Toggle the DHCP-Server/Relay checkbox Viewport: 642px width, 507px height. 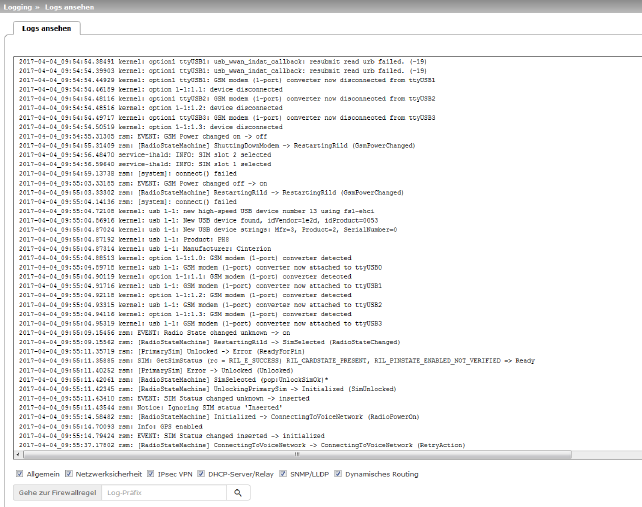[x=201, y=473]
